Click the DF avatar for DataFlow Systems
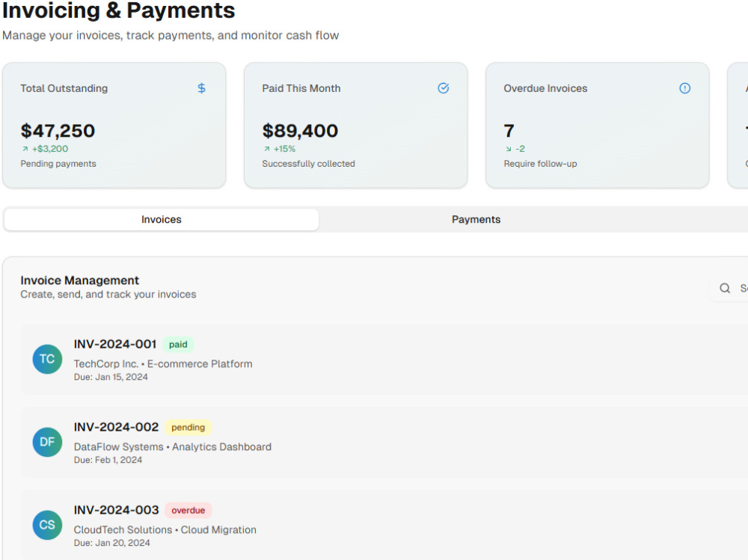 click(x=47, y=442)
